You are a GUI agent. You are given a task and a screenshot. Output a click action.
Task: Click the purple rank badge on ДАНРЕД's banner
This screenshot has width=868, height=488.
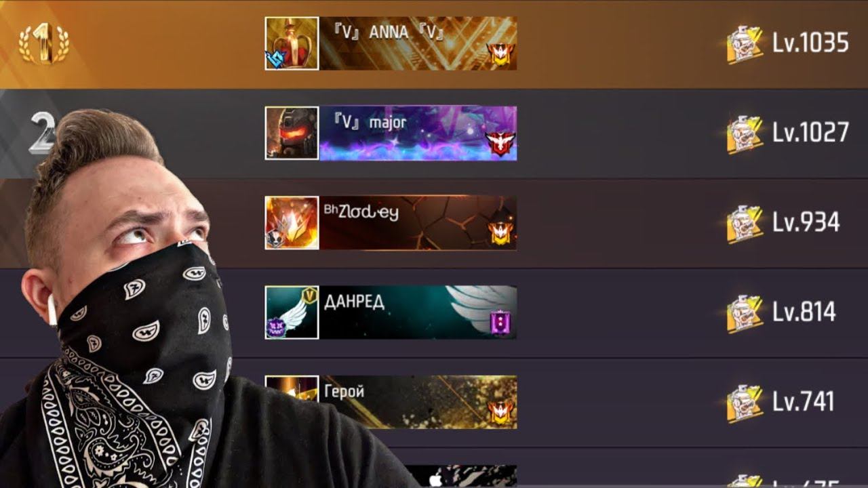[501, 323]
